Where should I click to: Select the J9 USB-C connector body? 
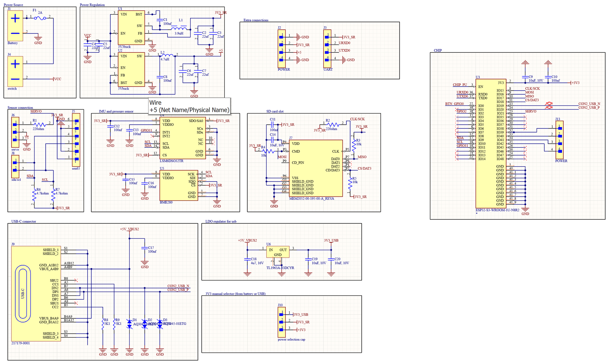click(x=36, y=293)
